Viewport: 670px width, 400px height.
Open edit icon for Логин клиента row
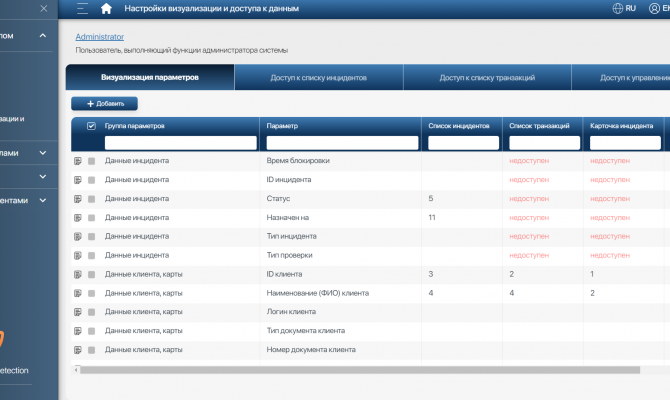78,312
